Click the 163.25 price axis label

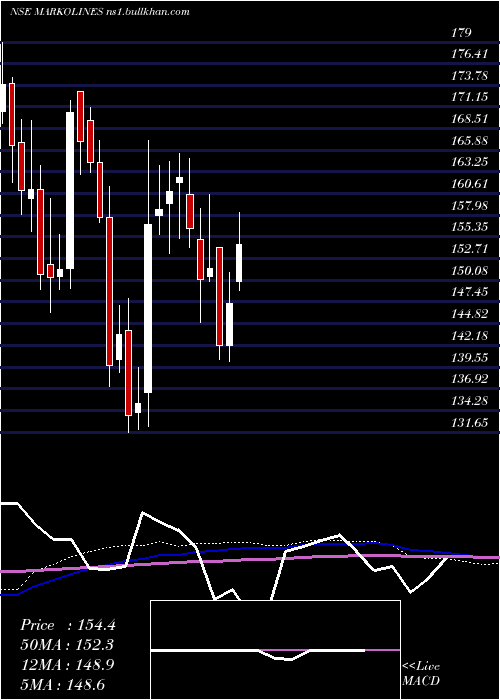470,162
